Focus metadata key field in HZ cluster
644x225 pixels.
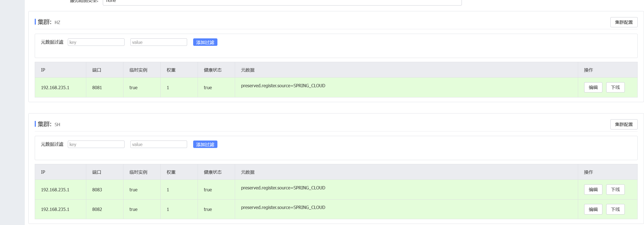[96, 42]
